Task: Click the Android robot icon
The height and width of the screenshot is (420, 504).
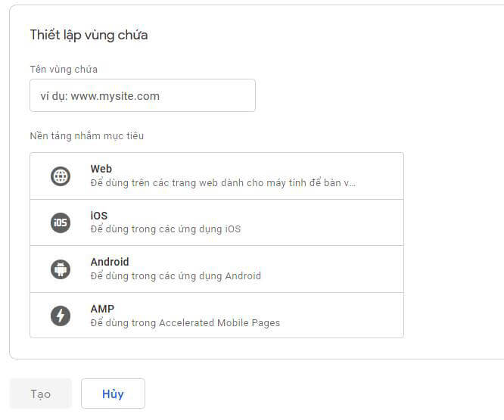Action: (61, 269)
